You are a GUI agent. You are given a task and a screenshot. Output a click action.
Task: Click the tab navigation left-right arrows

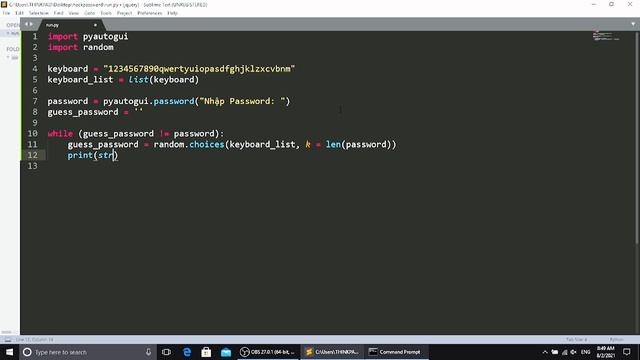coord(29,24)
